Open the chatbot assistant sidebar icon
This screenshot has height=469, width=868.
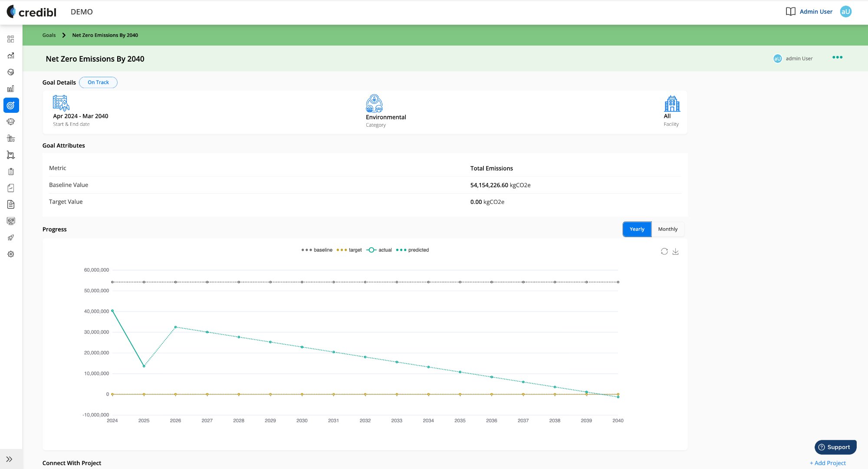click(11, 122)
